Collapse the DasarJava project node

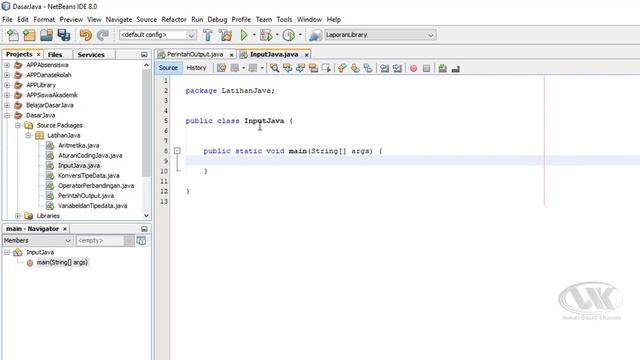tap(7, 116)
